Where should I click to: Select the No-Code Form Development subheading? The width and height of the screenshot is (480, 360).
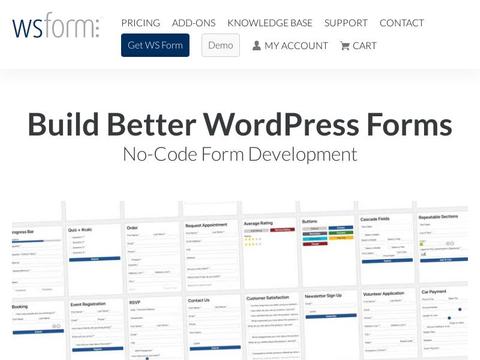pos(240,155)
